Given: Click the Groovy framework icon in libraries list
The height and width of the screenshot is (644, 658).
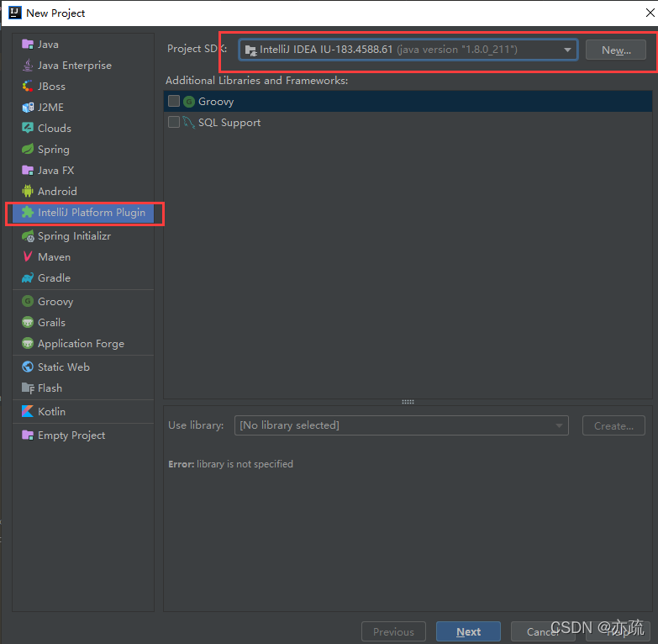Looking at the screenshot, I should point(189,101).
